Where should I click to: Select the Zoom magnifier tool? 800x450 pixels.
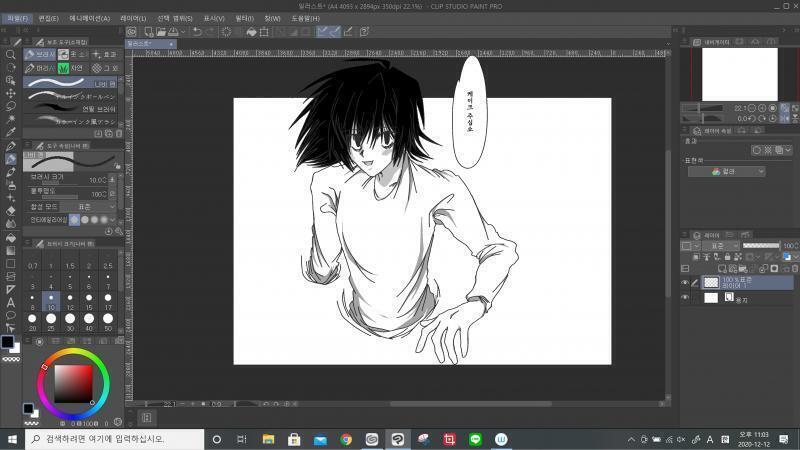click(10, 54)
